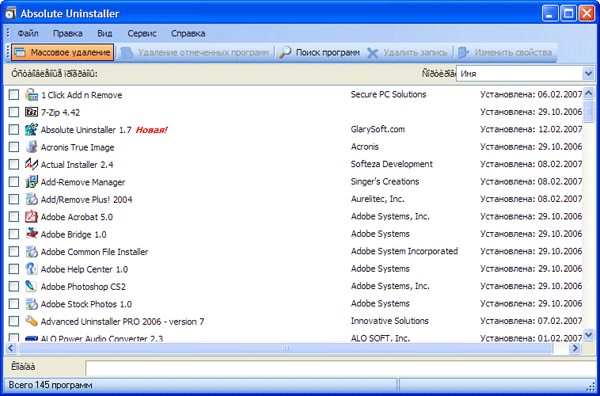Viewport: 600px width, 396px height.
Task: Tick checkbox for Adobe Help Center 1.0
Action: [x=14, y=269]
